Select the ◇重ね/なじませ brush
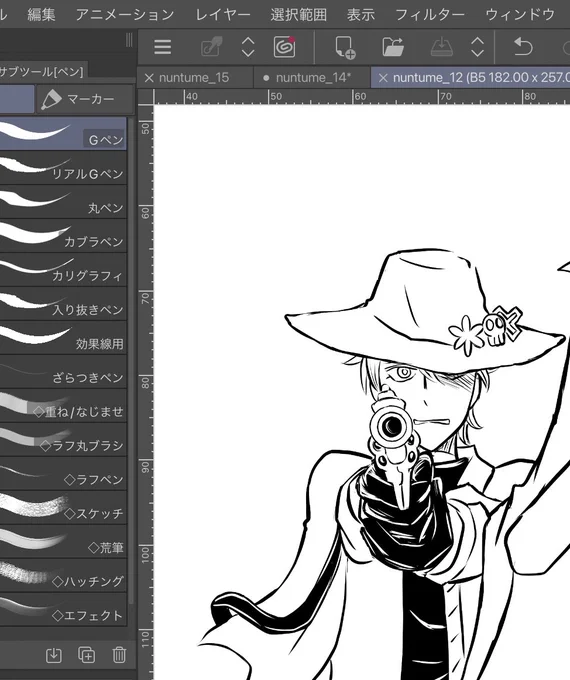The image size is (570, 680). (63, 406)
